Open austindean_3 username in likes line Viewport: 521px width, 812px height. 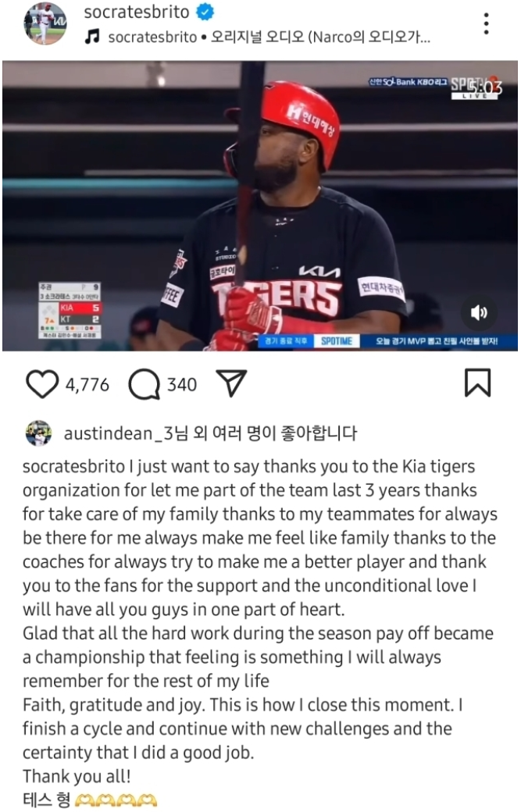click(120, 433)
